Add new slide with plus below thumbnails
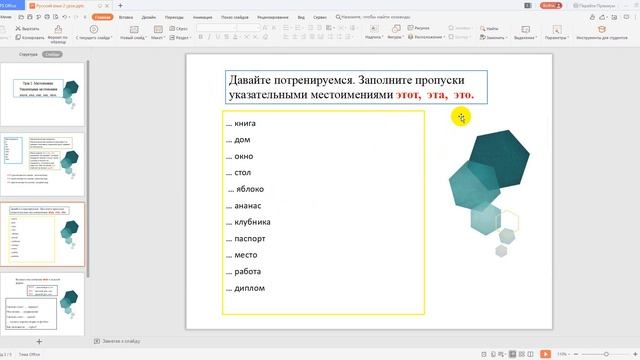The height and width of the screenshot is (360, 640). tap(39, 341)
